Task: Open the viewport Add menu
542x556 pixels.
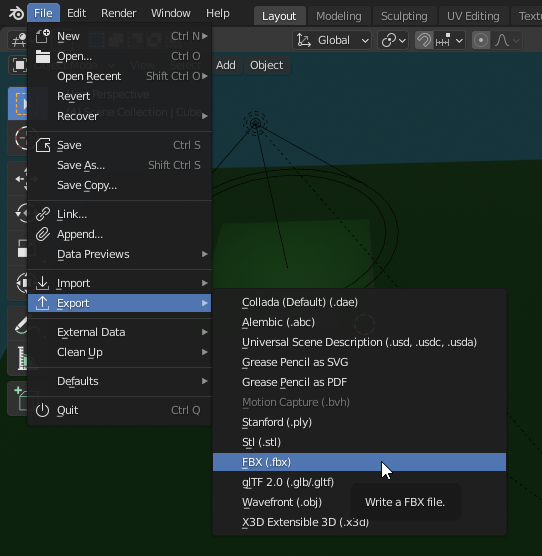Action: 226,65
